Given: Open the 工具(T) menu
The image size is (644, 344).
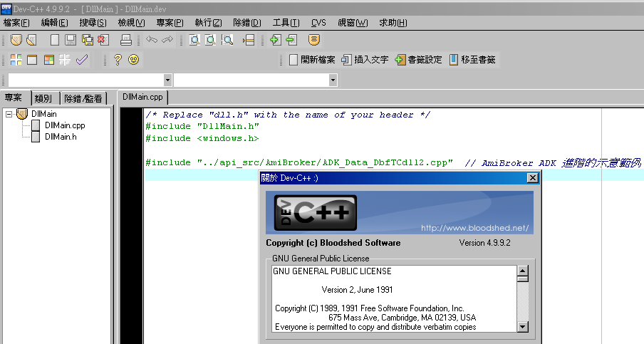Looking at the screenshot, I should [x=286, y=23].
